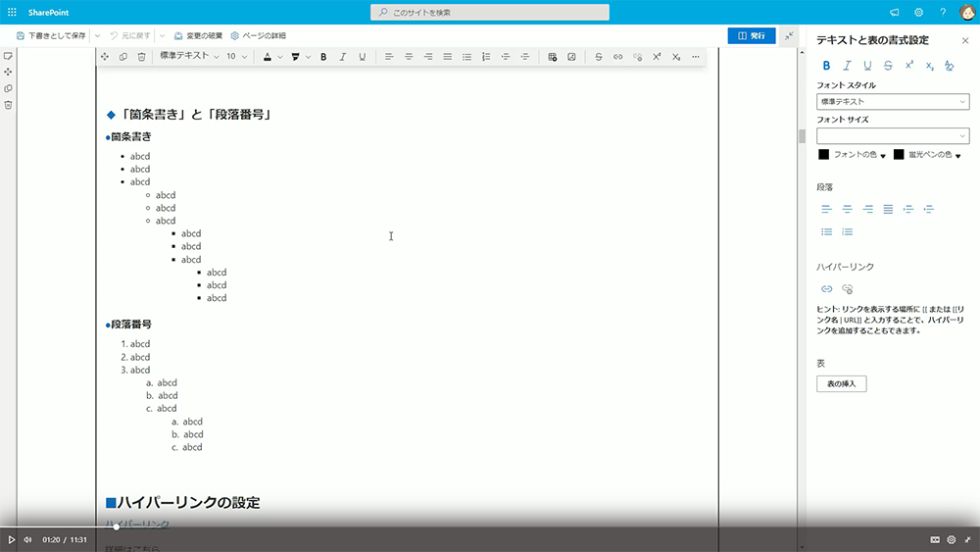Click the ハイパーリンク link in page

pos(137,524)
